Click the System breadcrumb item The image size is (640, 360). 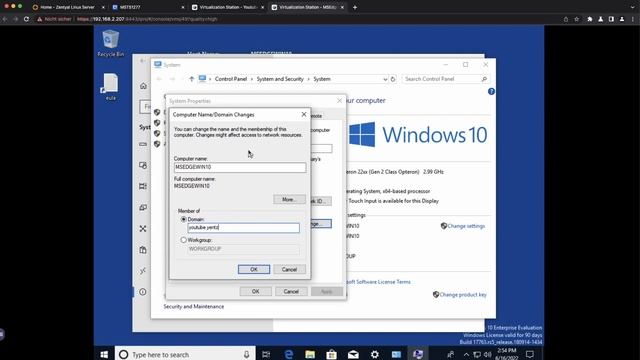(x=322, y=79)
